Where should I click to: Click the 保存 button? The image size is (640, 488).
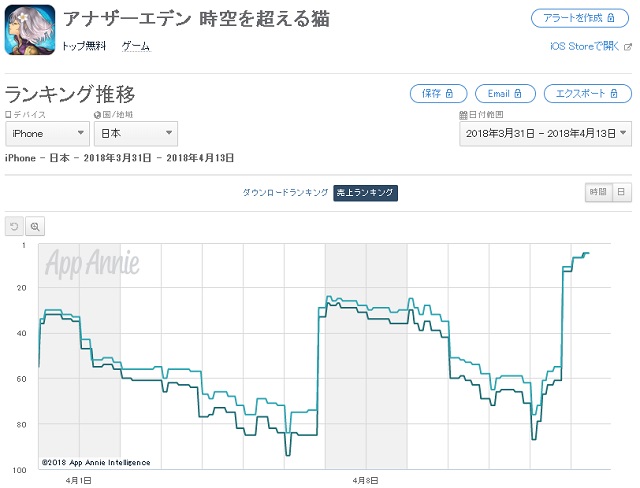click(x=438, y=93)
